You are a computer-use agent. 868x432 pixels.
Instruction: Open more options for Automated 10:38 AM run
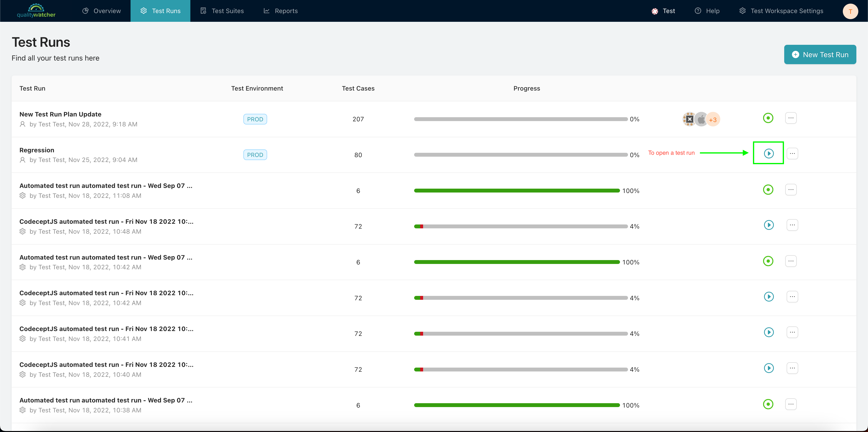click(x=790, y=404)
